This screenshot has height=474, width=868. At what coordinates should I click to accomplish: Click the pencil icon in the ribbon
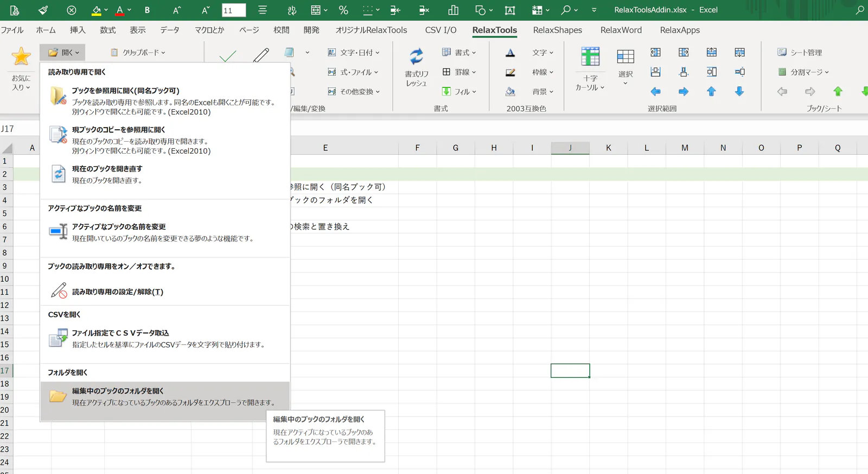point(261,55)
